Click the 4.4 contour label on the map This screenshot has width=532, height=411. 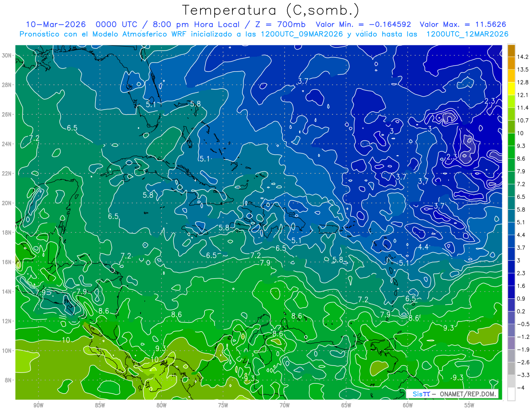pyautogui.click(x=423, y=247)
